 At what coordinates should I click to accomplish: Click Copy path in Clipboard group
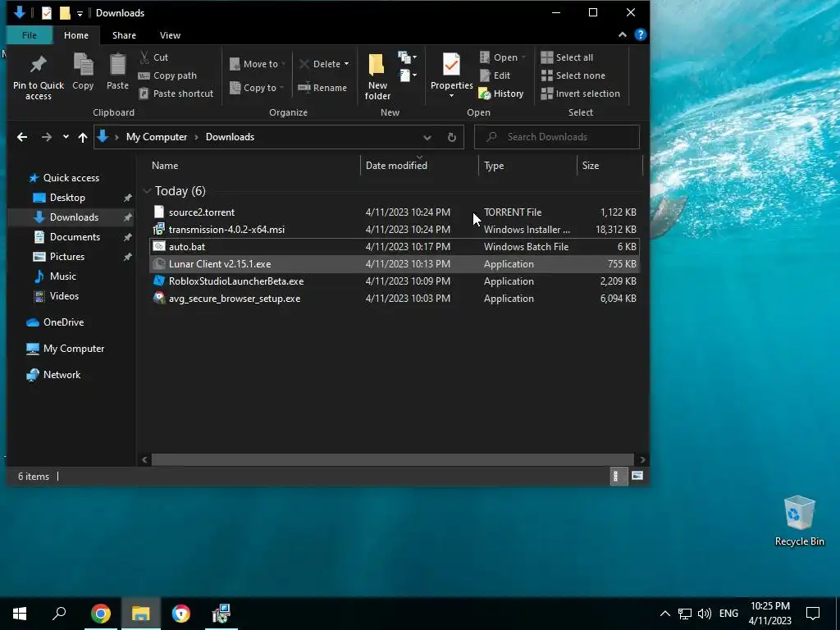[167, 75]
